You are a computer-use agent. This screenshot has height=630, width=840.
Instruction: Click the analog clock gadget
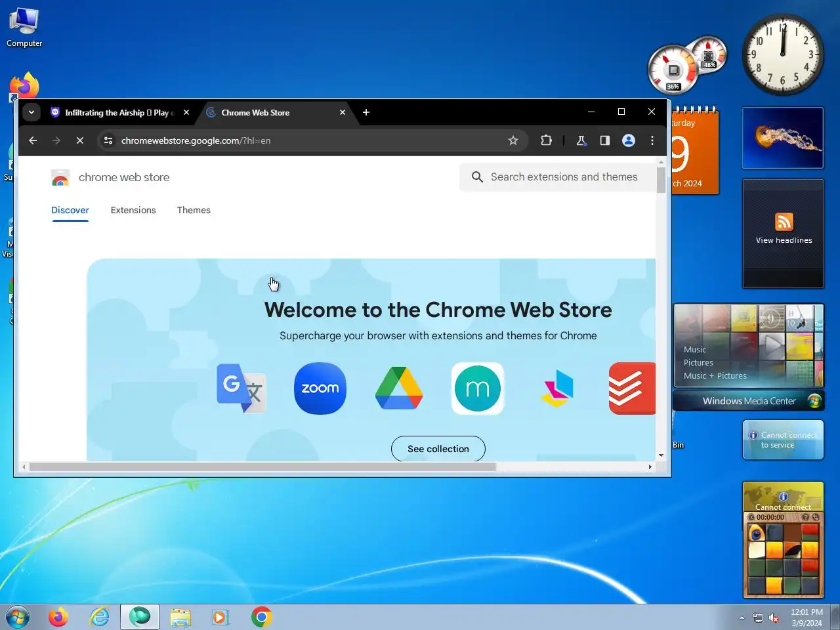pos(783,55)
